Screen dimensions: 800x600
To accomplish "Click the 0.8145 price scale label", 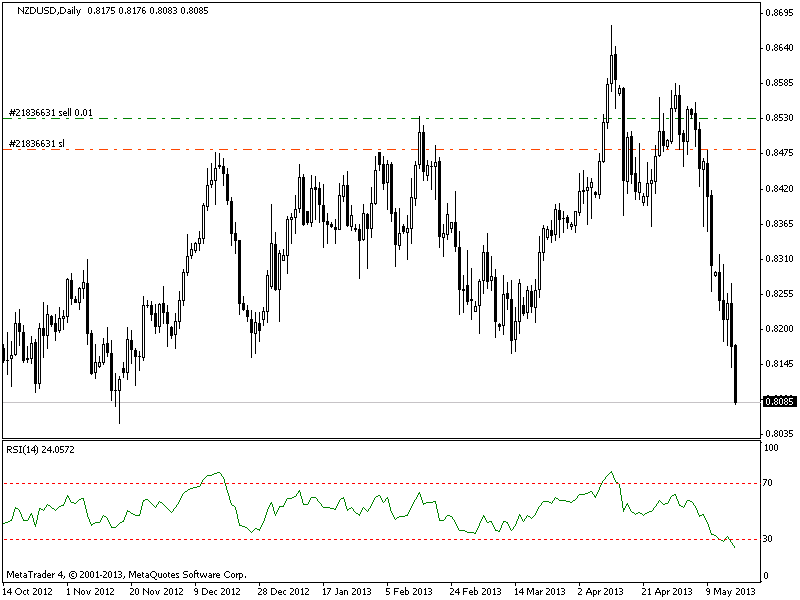I will click(780, 364).
